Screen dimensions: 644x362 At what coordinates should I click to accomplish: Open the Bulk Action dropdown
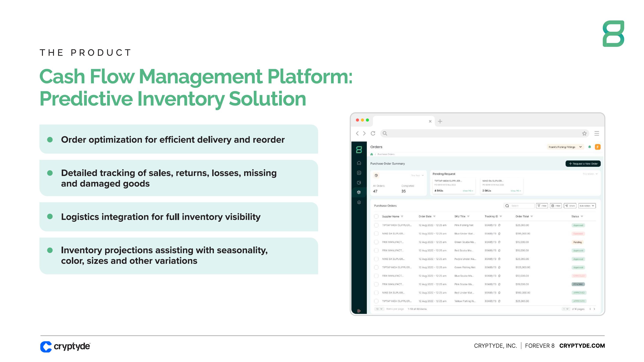pyautogui.click(x=587, y=206)
